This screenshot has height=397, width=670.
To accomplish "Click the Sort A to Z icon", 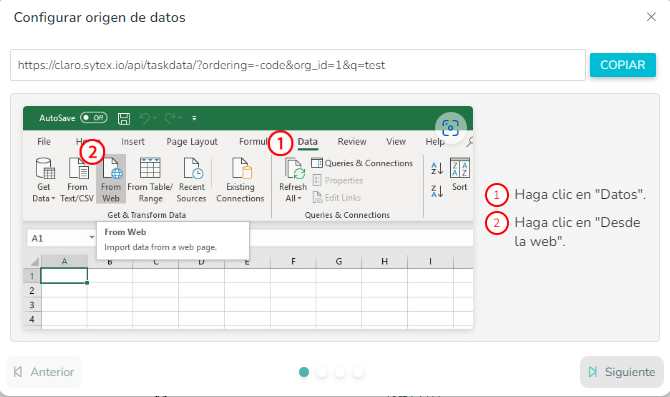I will click(437, 168).
